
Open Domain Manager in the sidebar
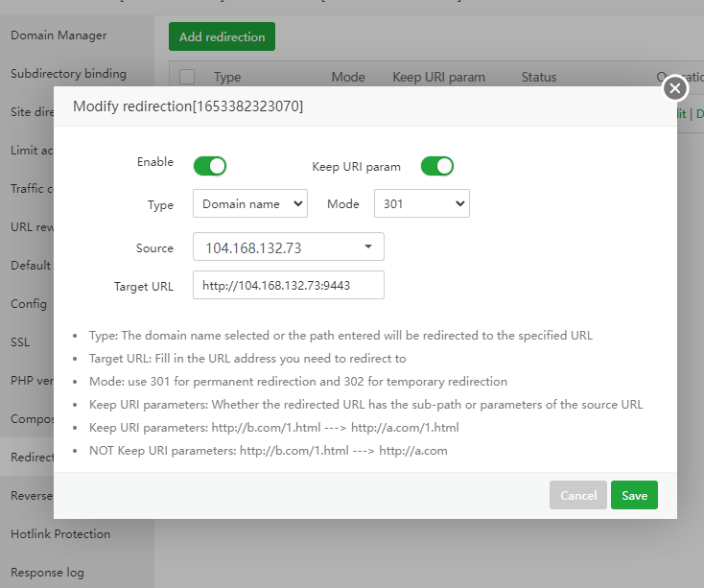pos(59,35)
